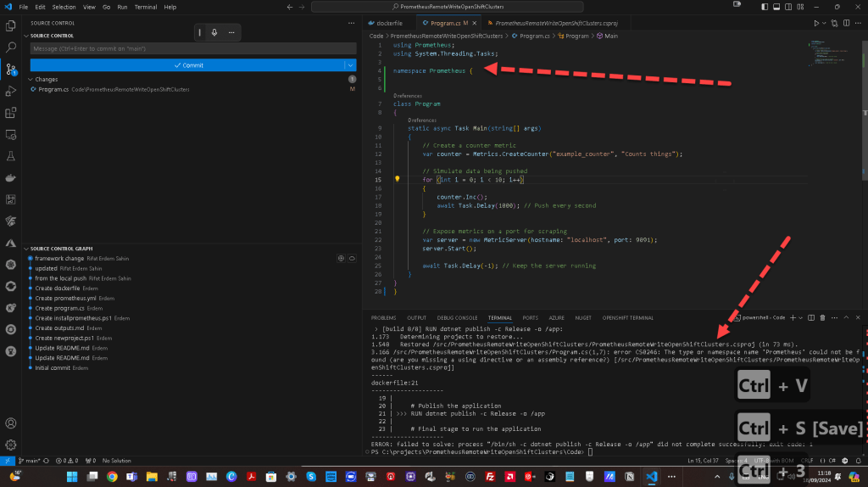Screen dimensions: 868x487
Task: Open customize layout options
Action: pyautogui.click(x=800, y=7)
